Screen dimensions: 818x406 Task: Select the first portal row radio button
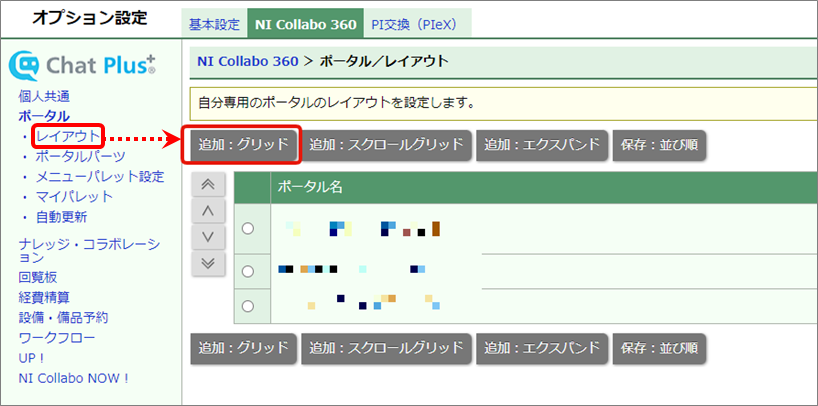click(x=248, y=229)
